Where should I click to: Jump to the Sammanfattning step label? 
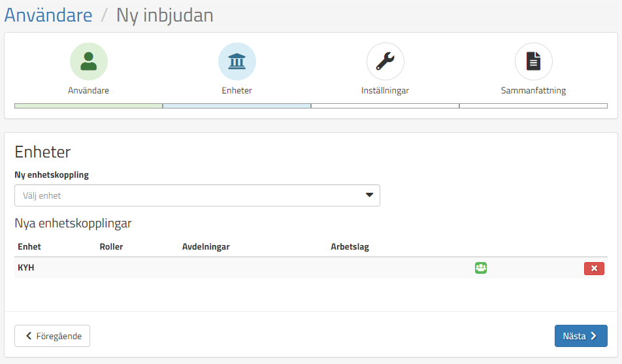533,91
